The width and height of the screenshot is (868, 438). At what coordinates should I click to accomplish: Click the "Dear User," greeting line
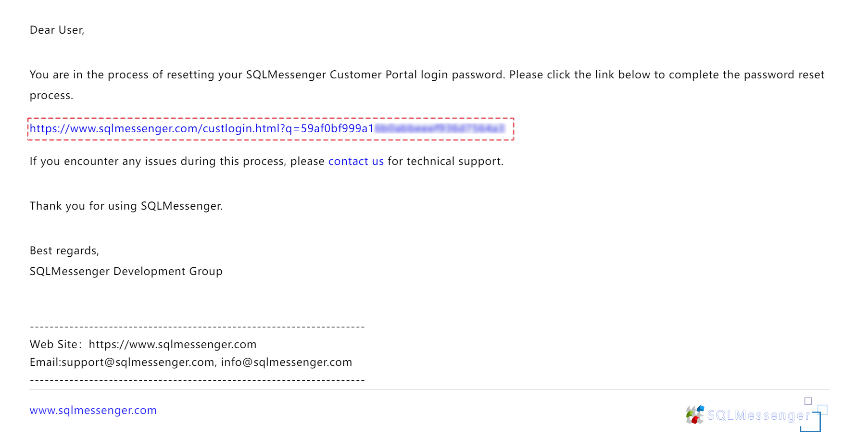coord(57,30)
